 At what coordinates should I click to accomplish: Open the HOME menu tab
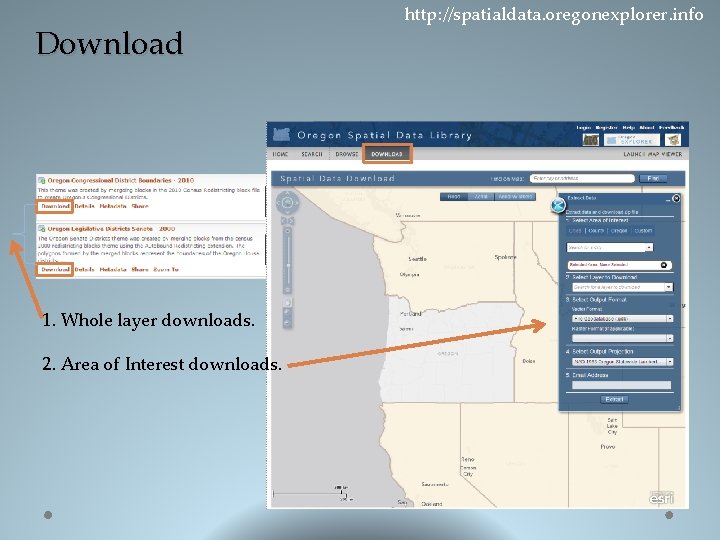280,154
